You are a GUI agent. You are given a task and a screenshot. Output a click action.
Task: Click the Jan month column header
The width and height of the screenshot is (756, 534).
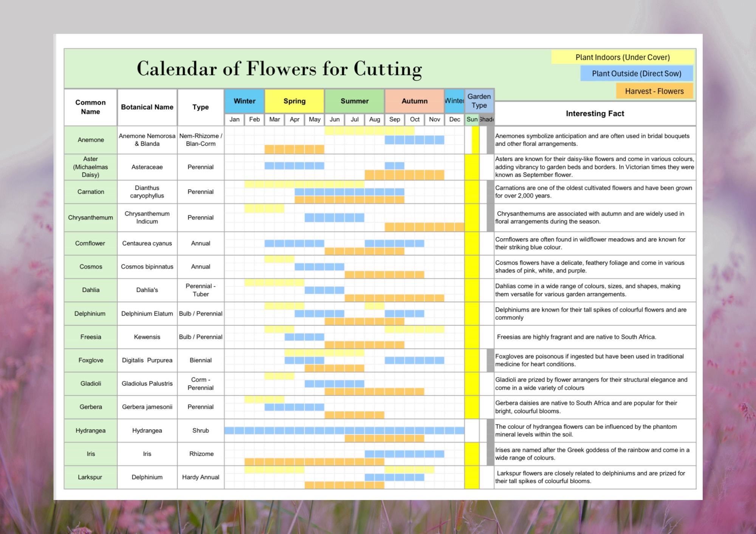pyautogui.click(x=234, y=119)
